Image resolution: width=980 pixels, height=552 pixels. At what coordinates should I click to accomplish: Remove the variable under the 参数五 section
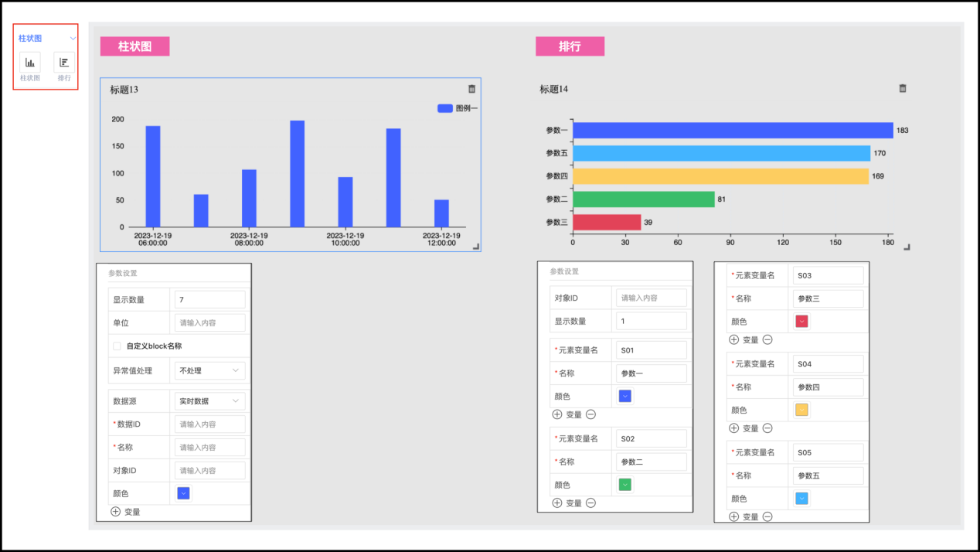[x=767, y=516]
